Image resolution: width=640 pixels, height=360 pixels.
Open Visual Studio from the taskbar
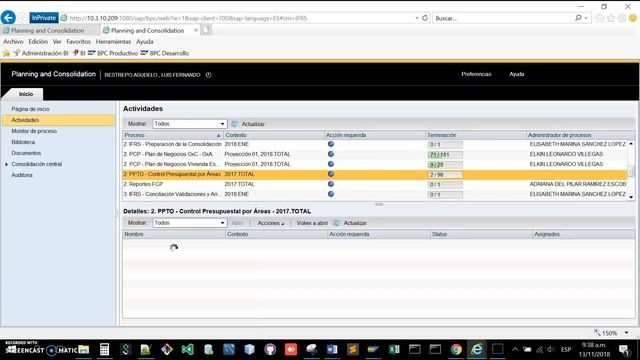point(187,349)
